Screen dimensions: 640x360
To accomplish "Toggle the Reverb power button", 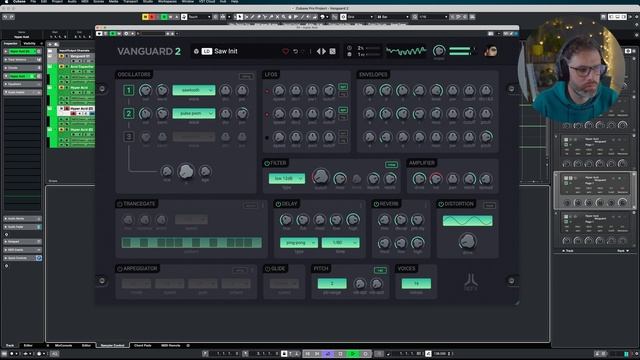I will click(x=376, y=204).
